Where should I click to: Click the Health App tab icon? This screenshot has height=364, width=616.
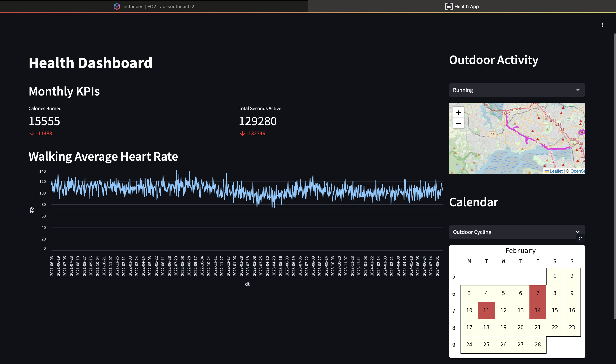click(449, 7)
